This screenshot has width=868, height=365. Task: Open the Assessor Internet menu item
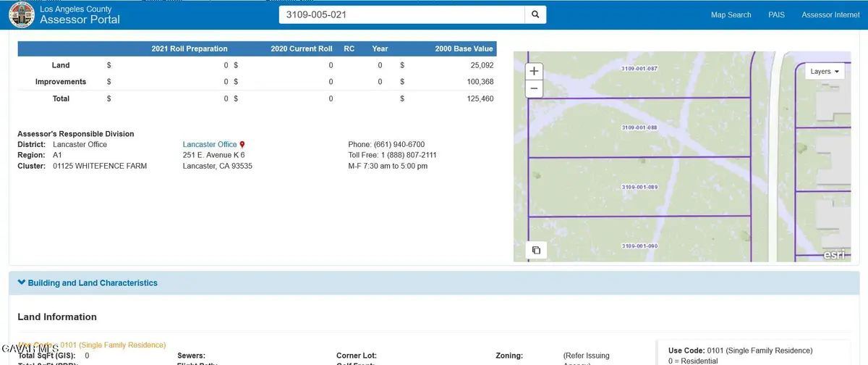click(830, 14)
